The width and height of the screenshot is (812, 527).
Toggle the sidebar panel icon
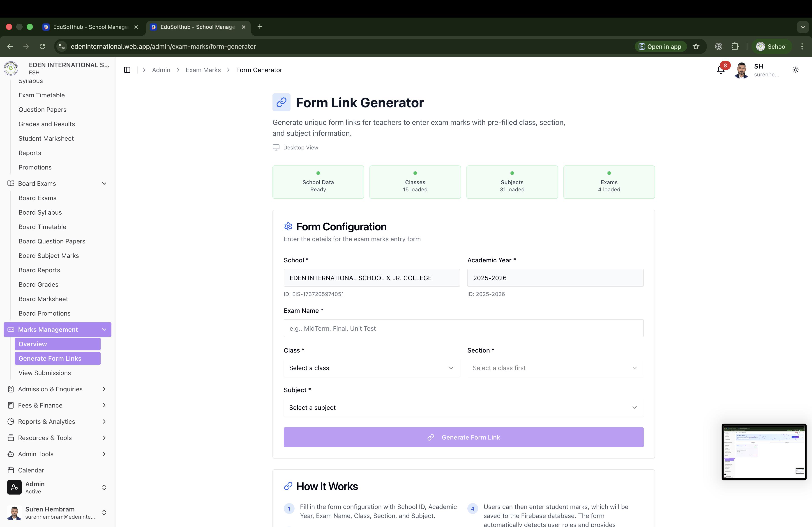(127, 70)
